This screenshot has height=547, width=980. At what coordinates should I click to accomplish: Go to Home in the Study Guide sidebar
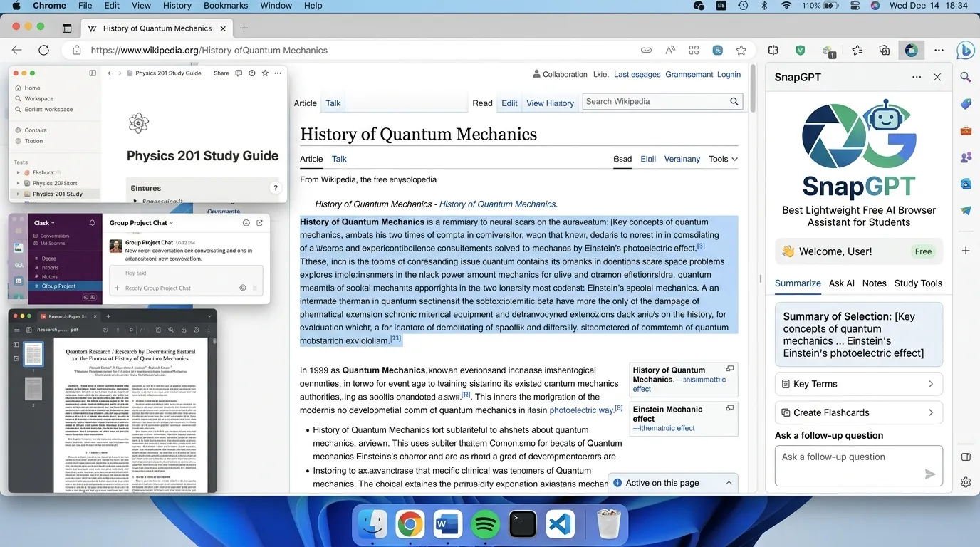tap(32, 88)
